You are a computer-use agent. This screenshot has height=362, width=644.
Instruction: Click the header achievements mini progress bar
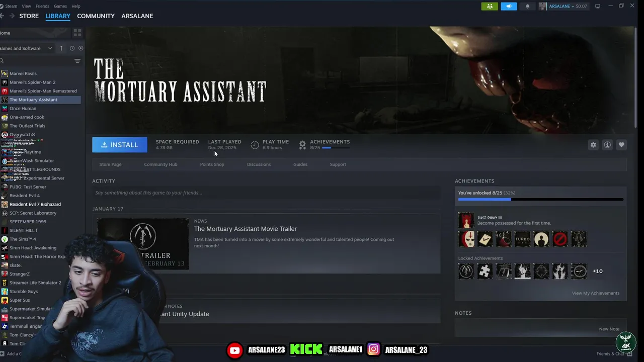click(x=336, y=148)
